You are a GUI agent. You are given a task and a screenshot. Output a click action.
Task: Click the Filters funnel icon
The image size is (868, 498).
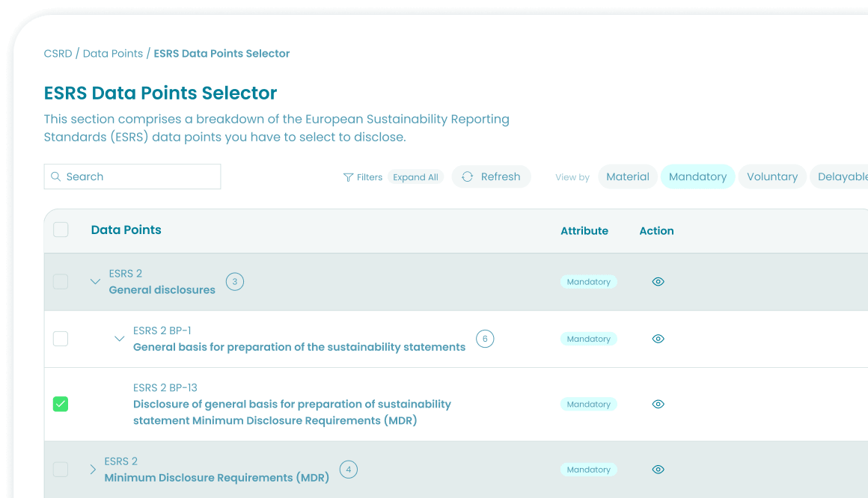pos(348,177)
